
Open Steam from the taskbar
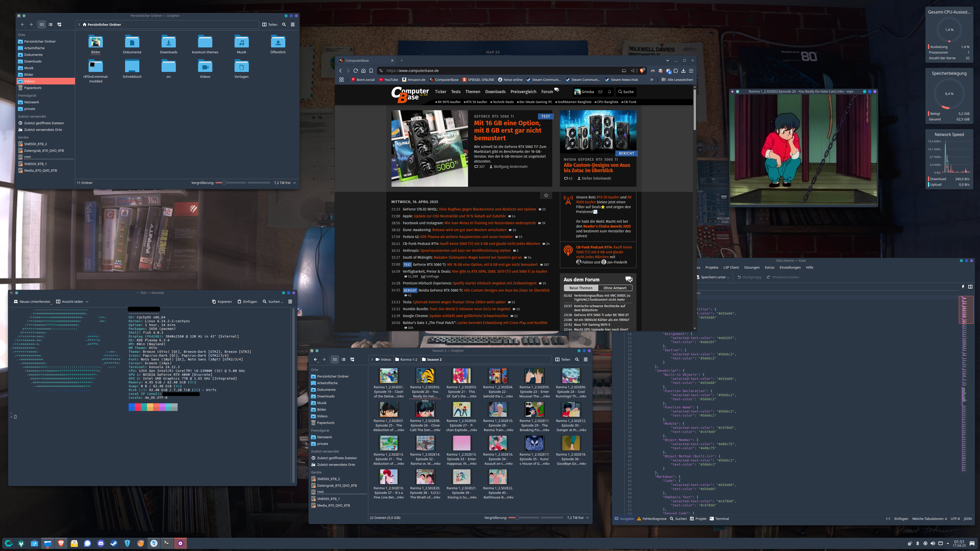point(114,543)
